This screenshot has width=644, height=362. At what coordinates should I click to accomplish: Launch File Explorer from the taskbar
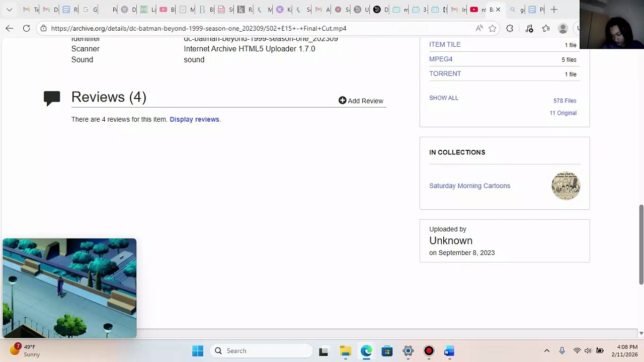(345, 351)
